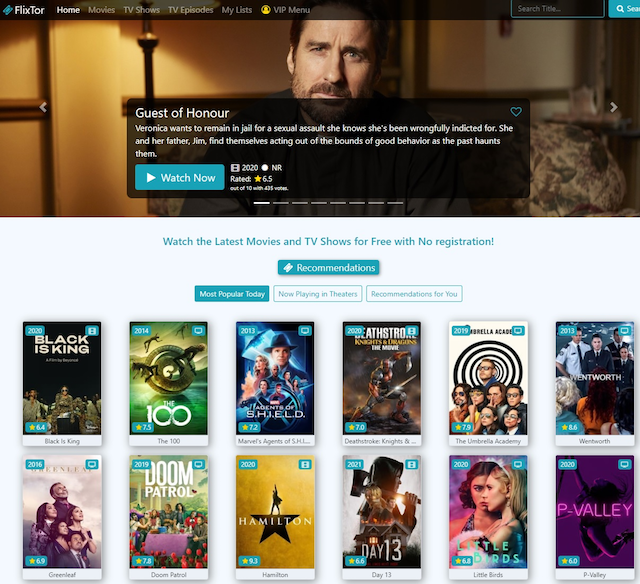Open Doom Patrol poster
Image resolution: width=640 pixels, height=584 pixels.
(169, 512)
